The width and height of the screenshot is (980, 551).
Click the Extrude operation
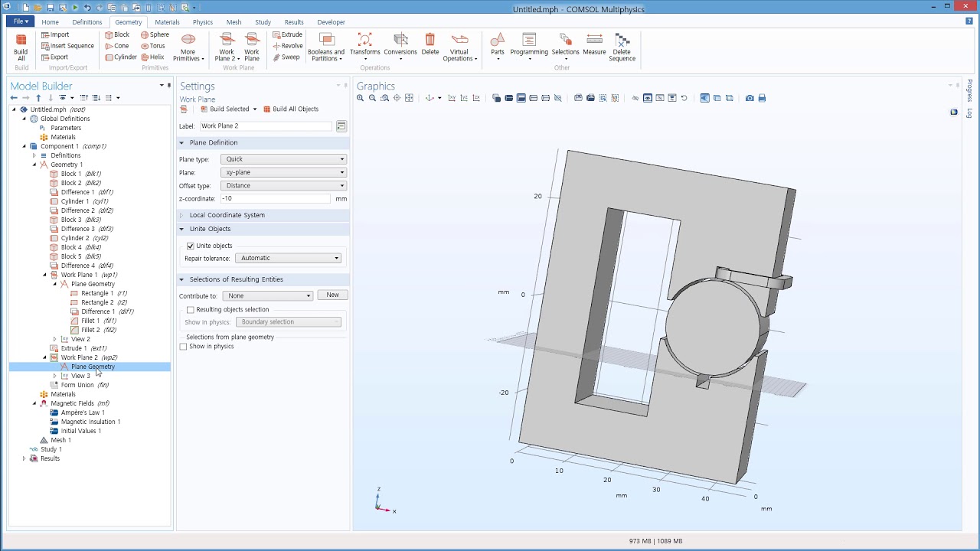click(x=287, y=34)
